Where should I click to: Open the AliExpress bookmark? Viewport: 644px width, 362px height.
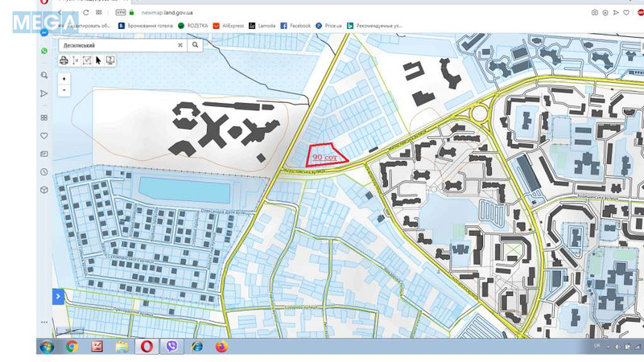point(229,26)
